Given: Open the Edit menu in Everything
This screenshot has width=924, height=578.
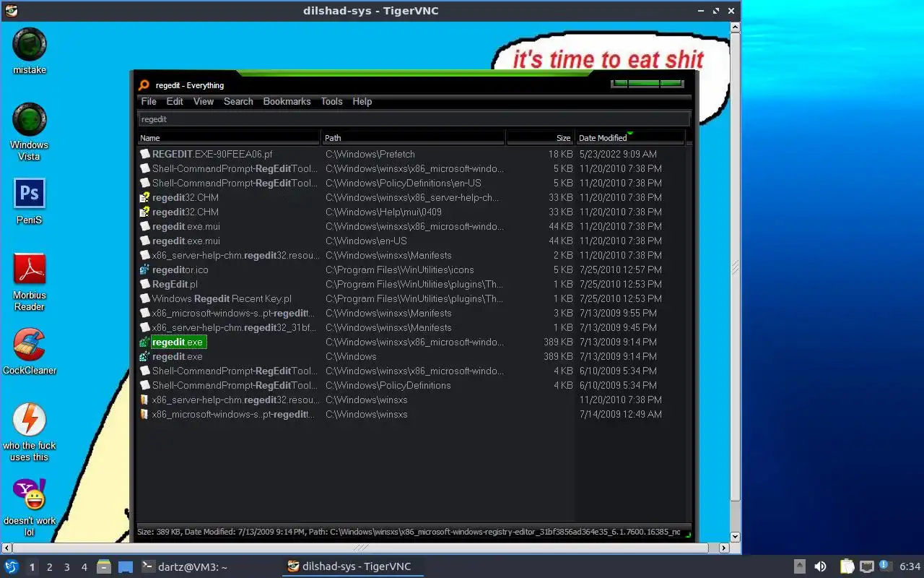Looking at the screenshot, I should click(x=175, y=101).
